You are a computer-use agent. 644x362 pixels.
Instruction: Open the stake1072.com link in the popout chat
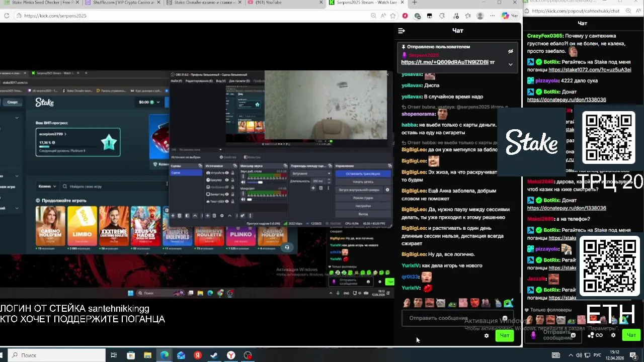coord(590,70)
